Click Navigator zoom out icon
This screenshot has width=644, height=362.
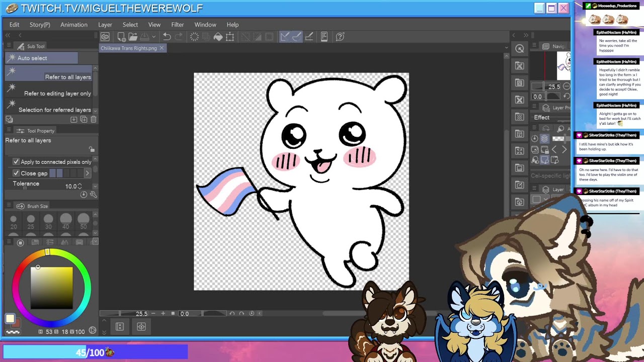click(x=567, y=86)
